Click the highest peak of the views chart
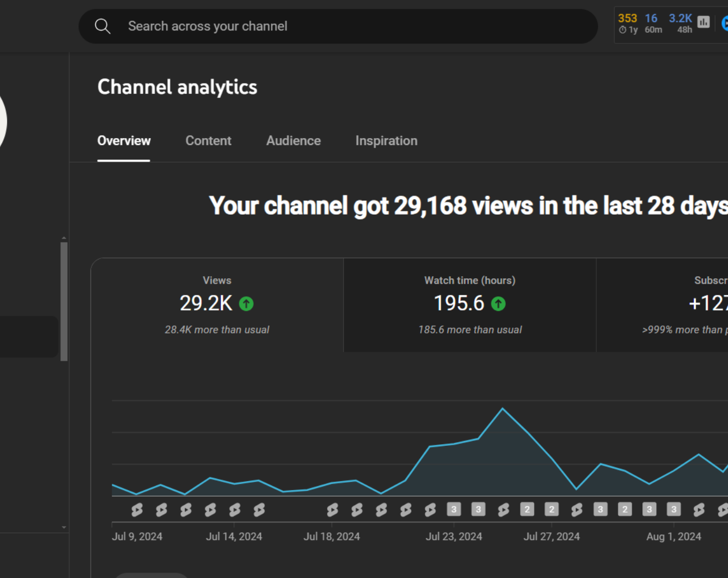 (x=503, y=409)
